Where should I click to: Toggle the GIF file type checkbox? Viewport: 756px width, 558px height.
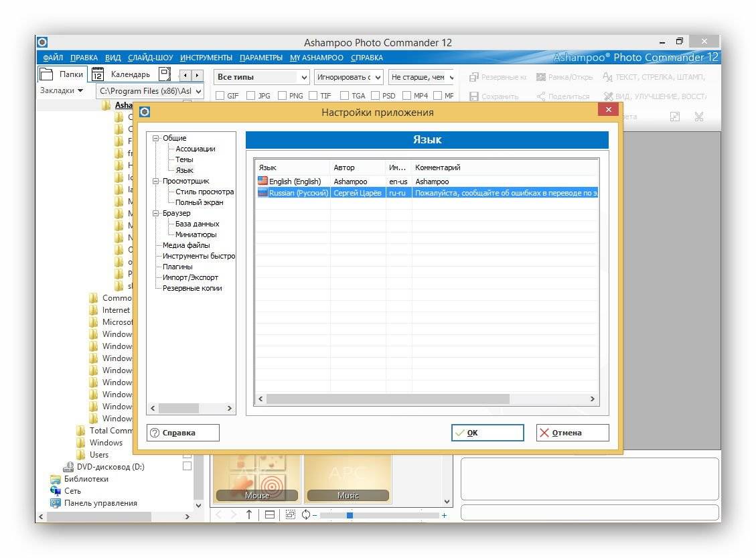pos(220,96)
